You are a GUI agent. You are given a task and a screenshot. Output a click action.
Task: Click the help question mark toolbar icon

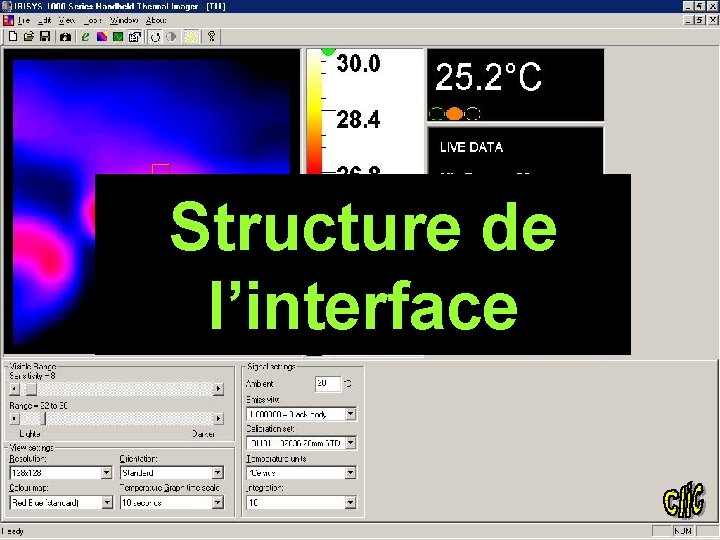(211, 36)
